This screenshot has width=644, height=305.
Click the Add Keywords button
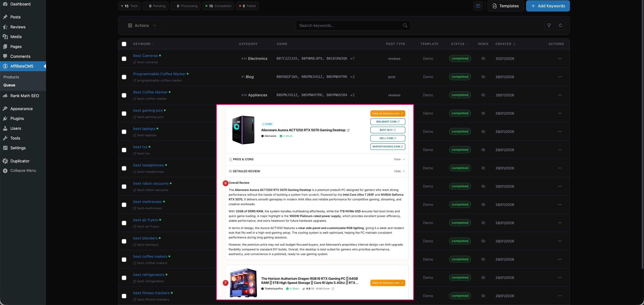[548, 6]
